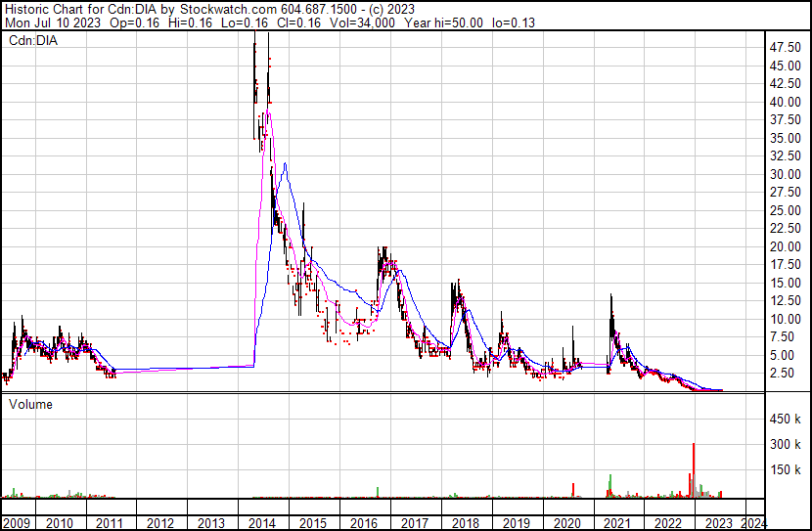Select the 2014 year marker on time axis
812x531 pixels.
click(262, 522)
